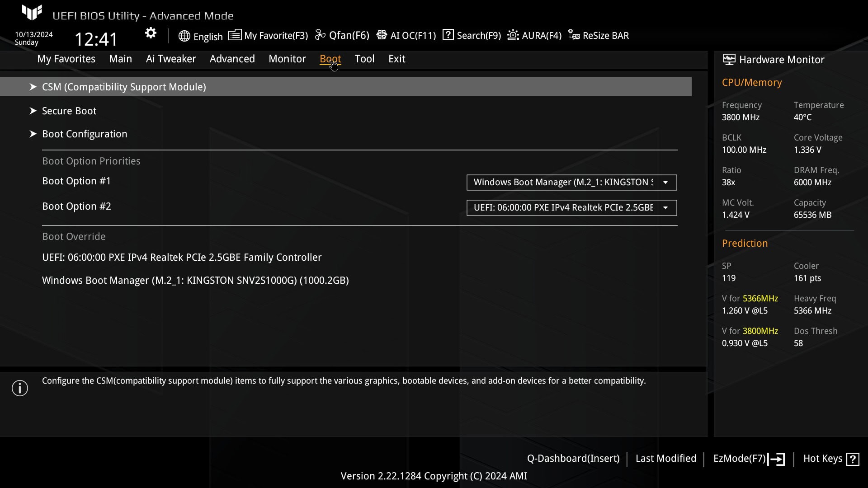This screenshot has height=488, width=868.
Task: Click English language selector
Action: [208, 37]
